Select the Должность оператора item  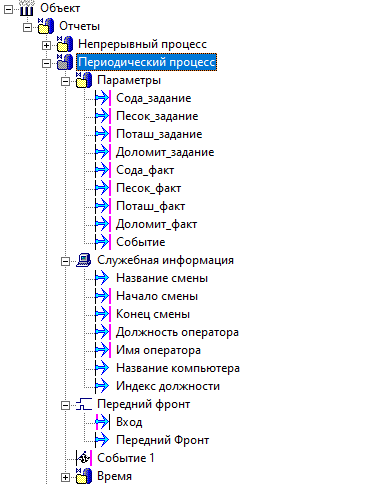177,332
